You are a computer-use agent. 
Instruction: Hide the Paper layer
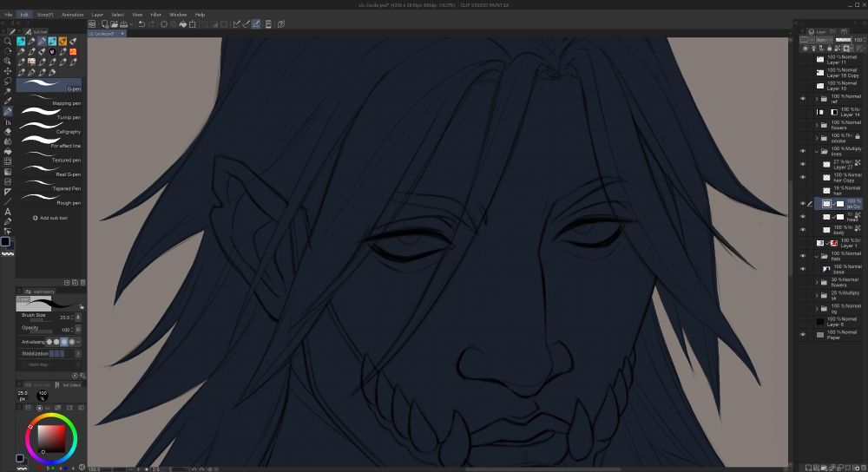coord(803,334)
